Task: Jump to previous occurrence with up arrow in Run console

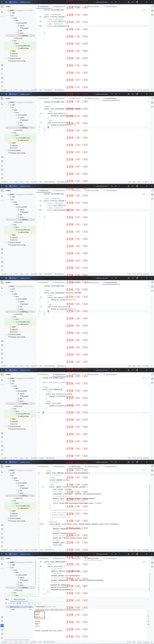Action: pos(148,611)
